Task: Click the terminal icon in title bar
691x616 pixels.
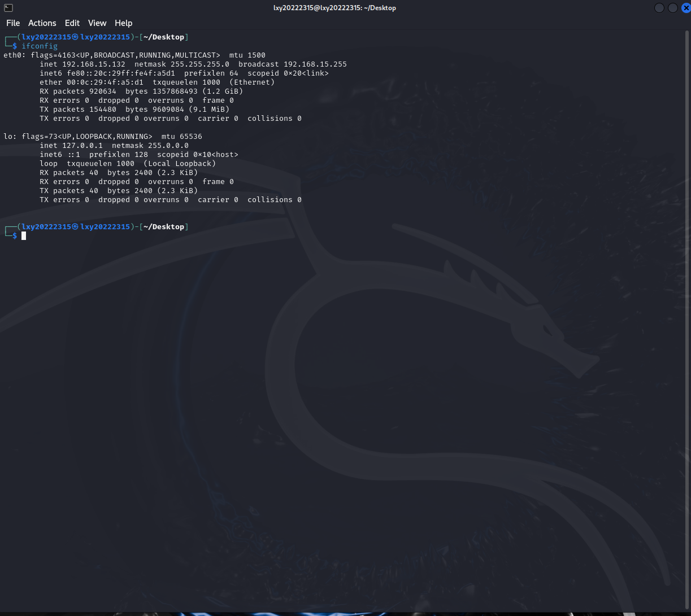Action: pos(8,7)
